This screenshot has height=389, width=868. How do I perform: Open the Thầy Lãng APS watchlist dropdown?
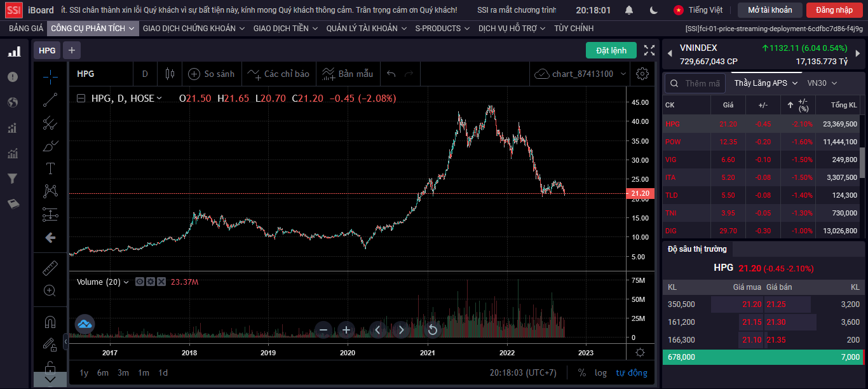766,83
